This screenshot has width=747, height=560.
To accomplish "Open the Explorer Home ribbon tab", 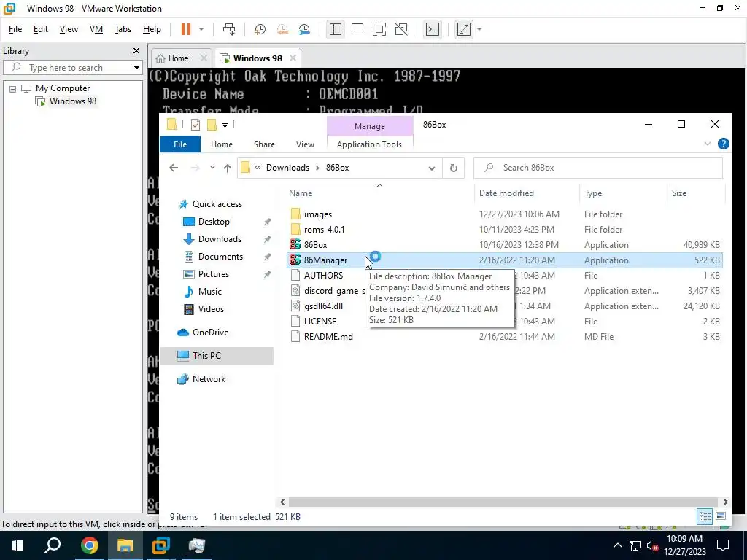I will click(222, 144).
